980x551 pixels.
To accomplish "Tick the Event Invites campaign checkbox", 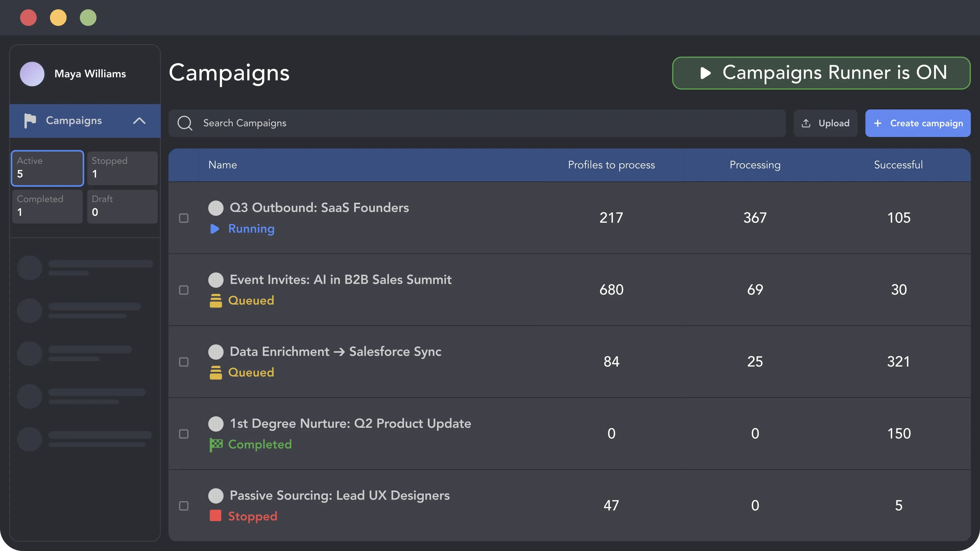I will [184, 290].
